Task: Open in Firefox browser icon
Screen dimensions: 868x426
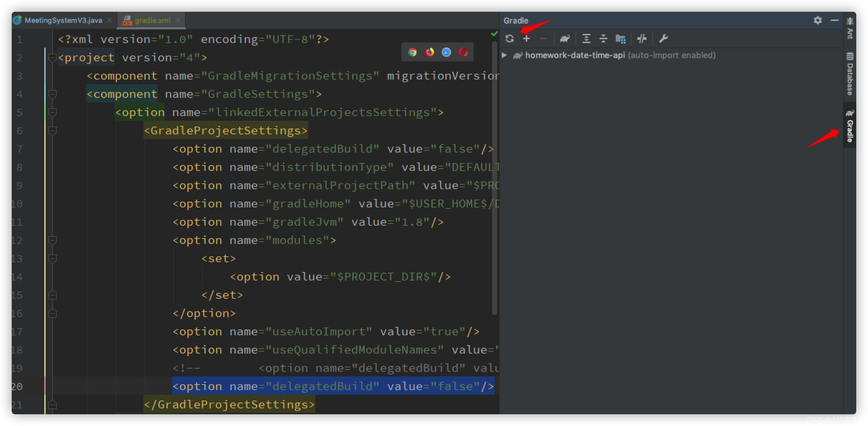Action: pos(429,52)
